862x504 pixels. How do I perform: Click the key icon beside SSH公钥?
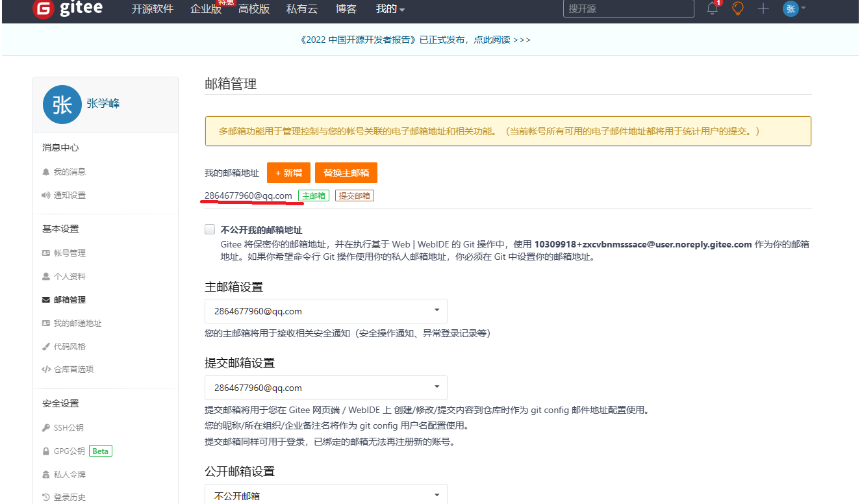click(46, 428)
